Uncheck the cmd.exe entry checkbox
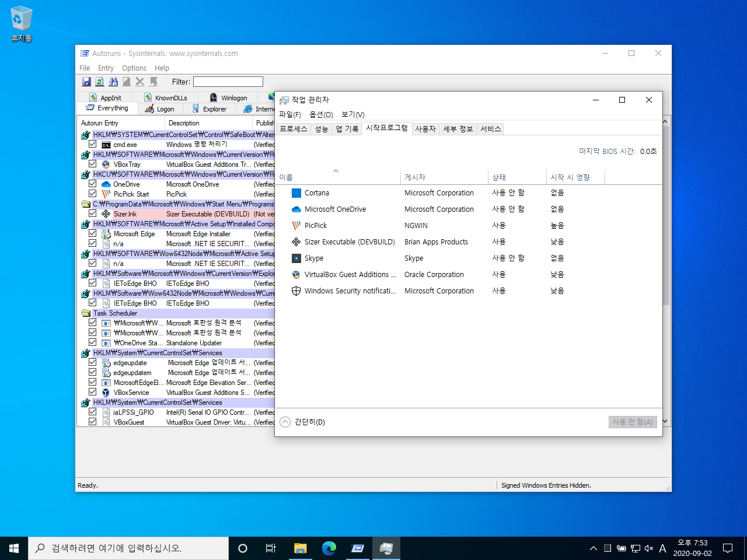This screenshot has height=560, width=747. pos(92,144)
